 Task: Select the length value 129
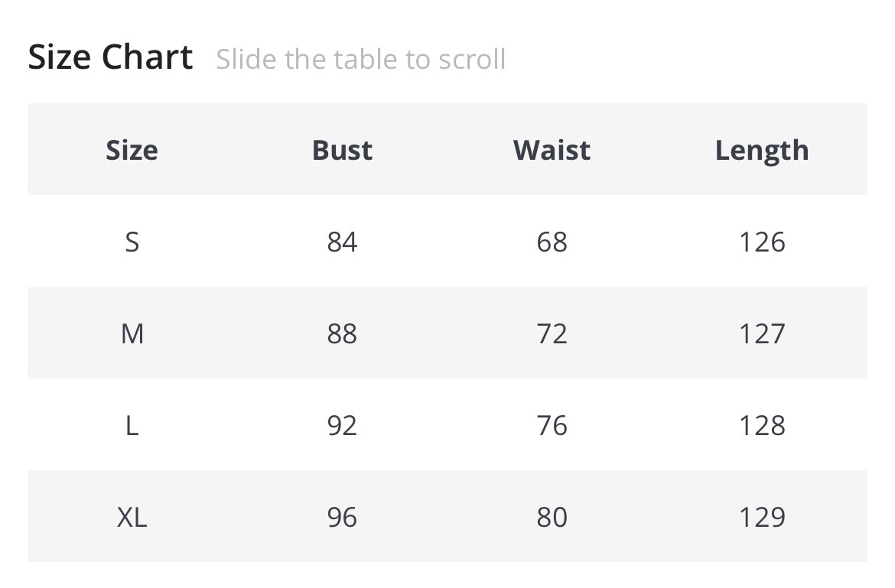tap(762, 518)
